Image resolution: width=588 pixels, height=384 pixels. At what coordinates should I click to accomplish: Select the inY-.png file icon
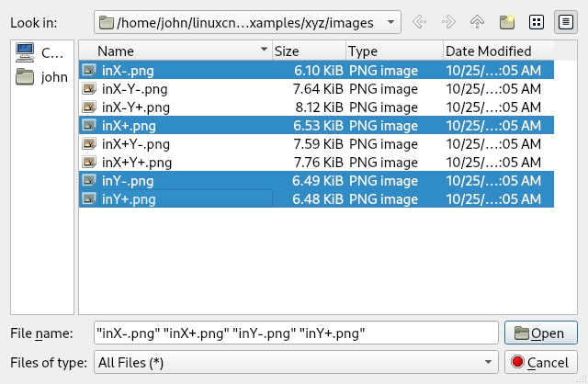[x=89, y=180]
